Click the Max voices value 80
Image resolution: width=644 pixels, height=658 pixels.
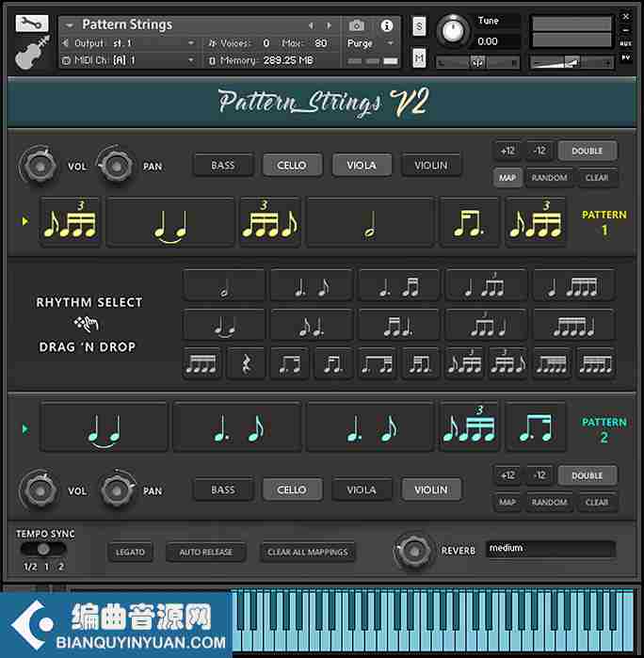(x=320, y=43)
